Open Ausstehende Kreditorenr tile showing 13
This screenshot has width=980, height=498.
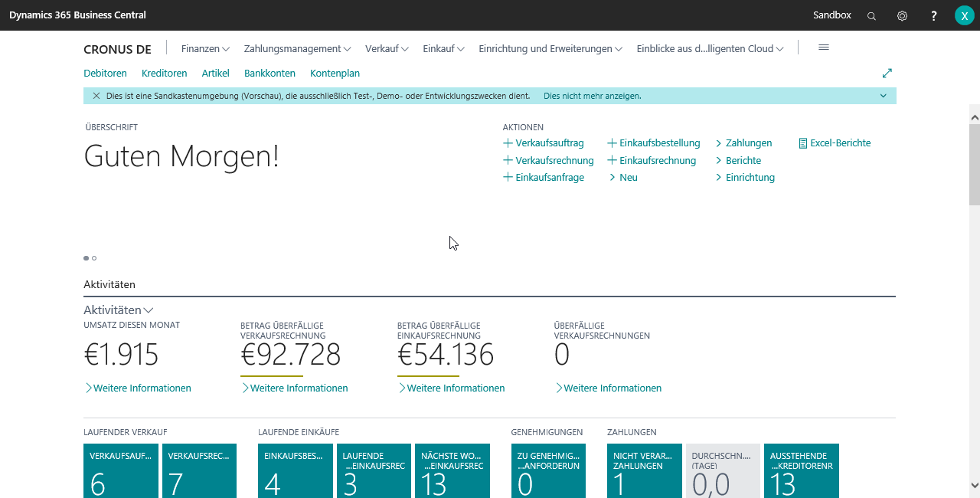point(802,470)
